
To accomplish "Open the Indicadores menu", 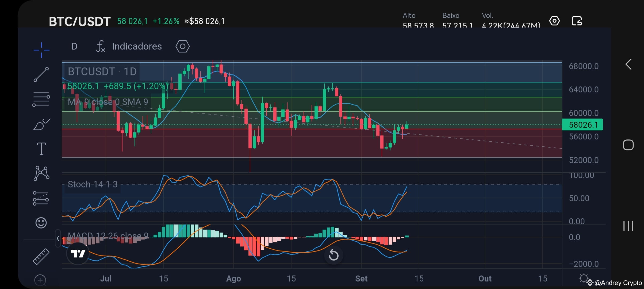I will [x=137, y=46].
